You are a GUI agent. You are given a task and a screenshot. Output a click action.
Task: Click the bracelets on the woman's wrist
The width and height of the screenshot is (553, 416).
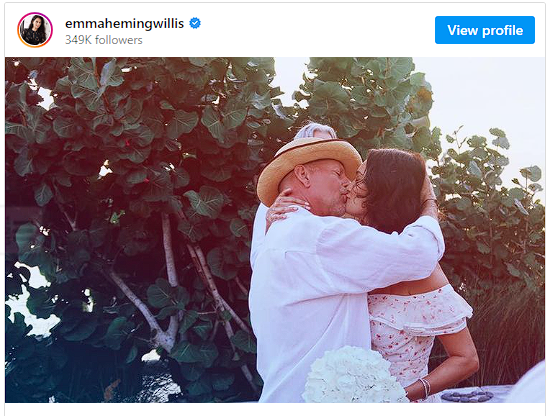coord(426,387)
